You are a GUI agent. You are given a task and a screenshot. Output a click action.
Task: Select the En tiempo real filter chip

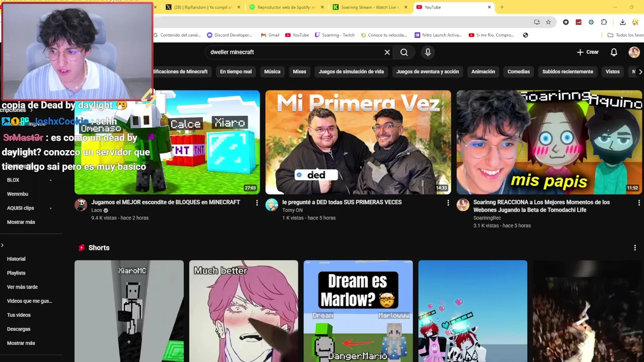click(235, 72)
